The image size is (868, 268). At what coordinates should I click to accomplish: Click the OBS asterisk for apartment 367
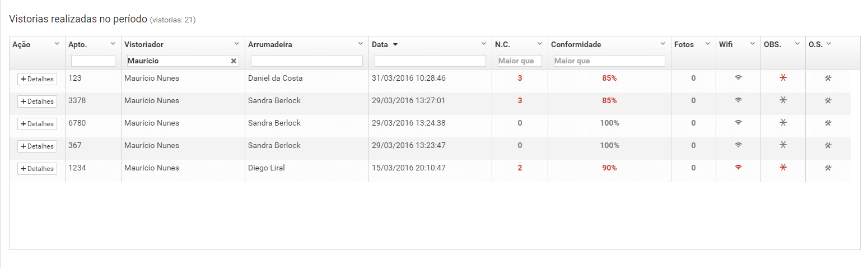[783, 145]
